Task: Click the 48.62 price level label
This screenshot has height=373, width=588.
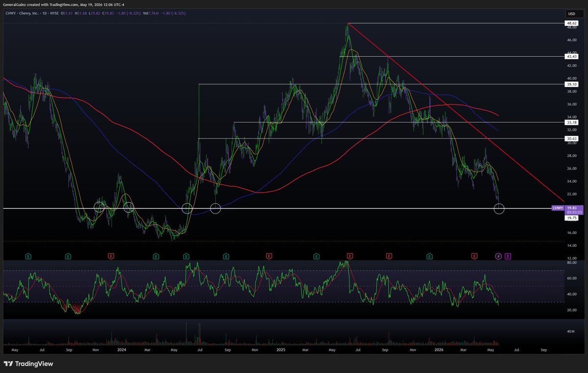Action: tap(571, 23)
